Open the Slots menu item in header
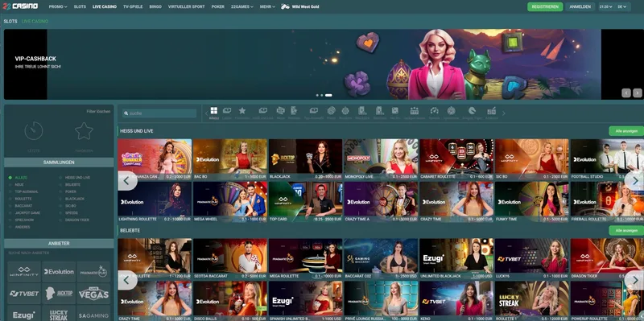644x321 pixels. [80, 6]
